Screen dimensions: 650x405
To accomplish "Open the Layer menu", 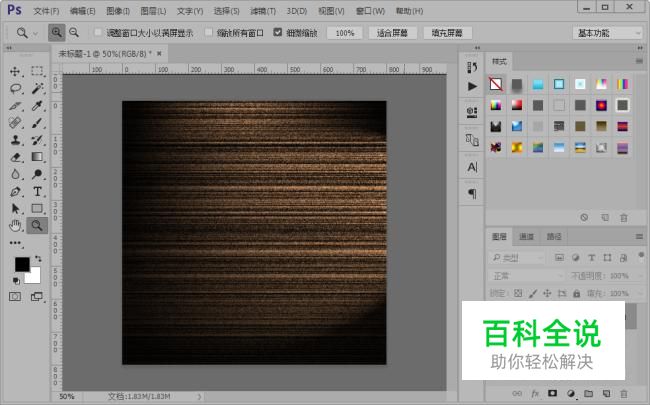I will click(153, 11).
